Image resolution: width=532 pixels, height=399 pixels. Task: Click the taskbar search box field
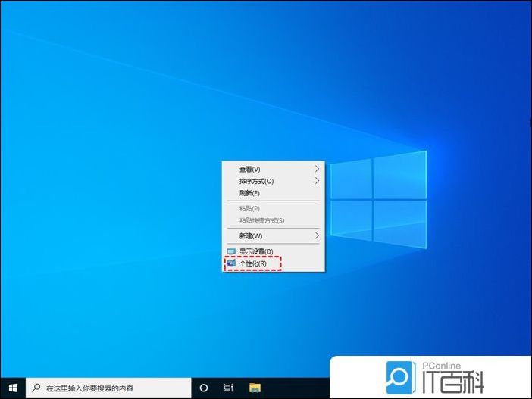pos(108,388)
